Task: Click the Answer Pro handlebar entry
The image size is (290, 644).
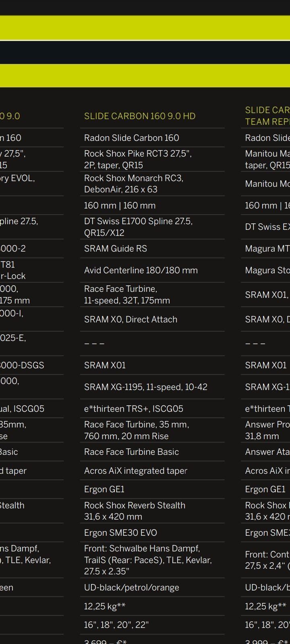Action: coord(267,430)
